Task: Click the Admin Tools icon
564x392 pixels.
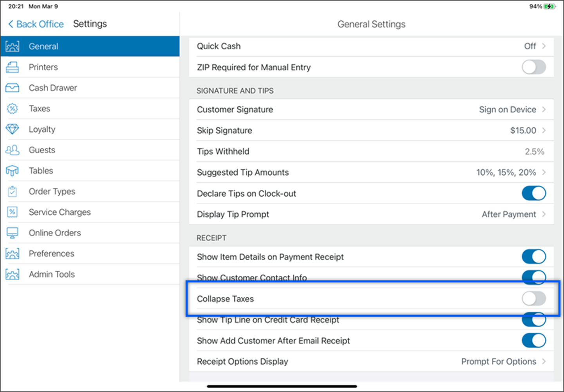Action: click(x=12, y=275)
